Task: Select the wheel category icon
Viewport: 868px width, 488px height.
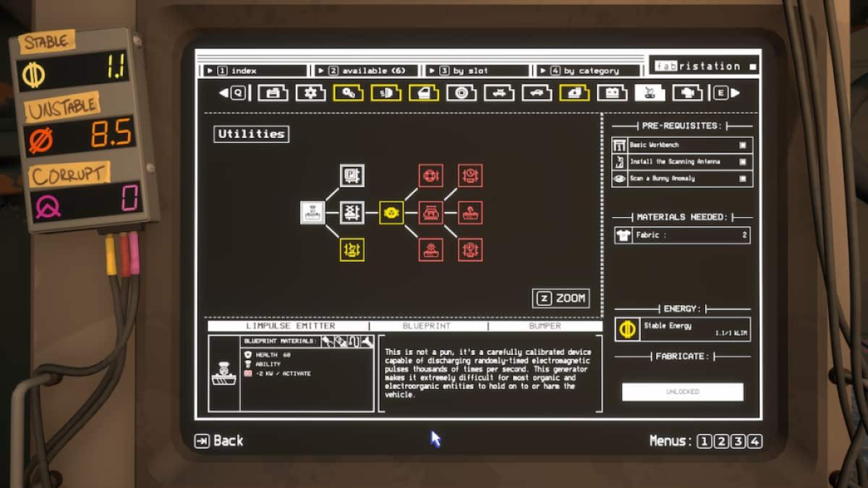Action: pyautogui.click(x=461, y=93)
